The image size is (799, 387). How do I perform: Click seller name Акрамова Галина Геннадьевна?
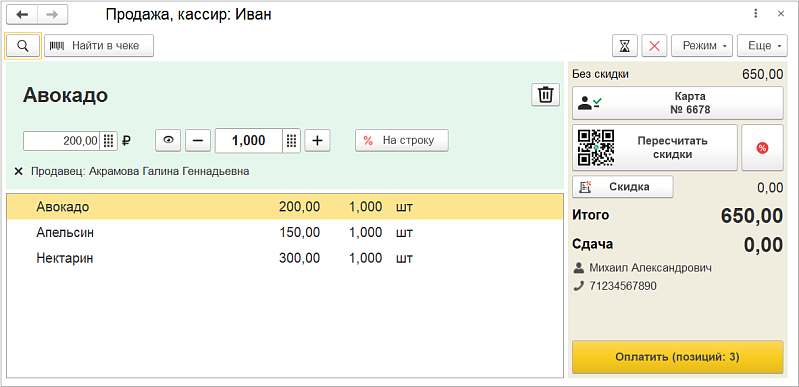169,172
